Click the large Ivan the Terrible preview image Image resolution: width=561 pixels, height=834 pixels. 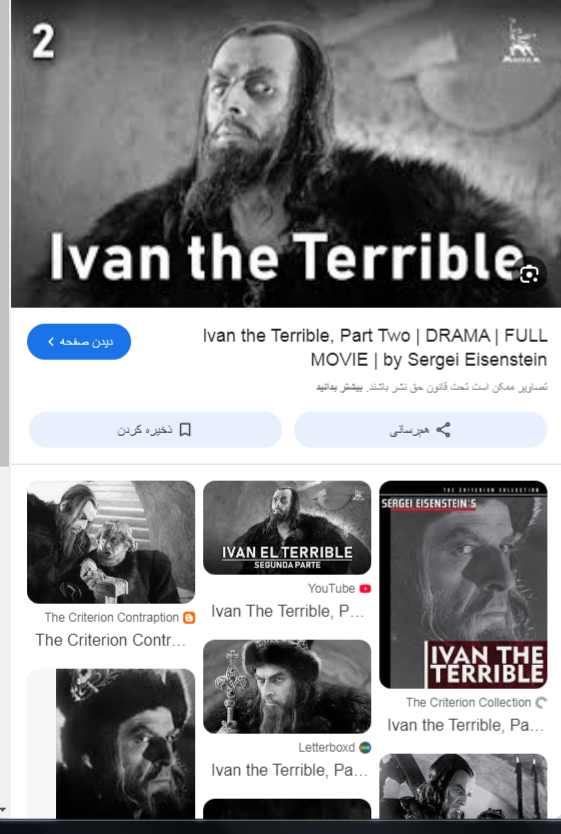(x=286, y=154)
